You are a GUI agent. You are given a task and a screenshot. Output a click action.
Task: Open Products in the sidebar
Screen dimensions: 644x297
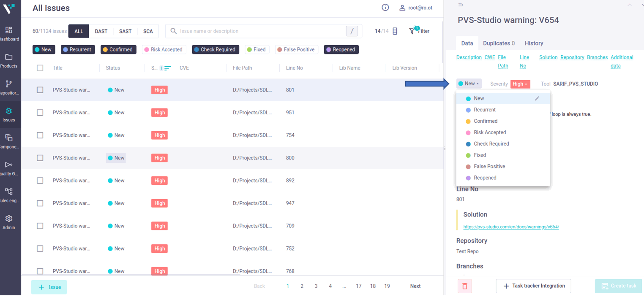coord(9,57)
